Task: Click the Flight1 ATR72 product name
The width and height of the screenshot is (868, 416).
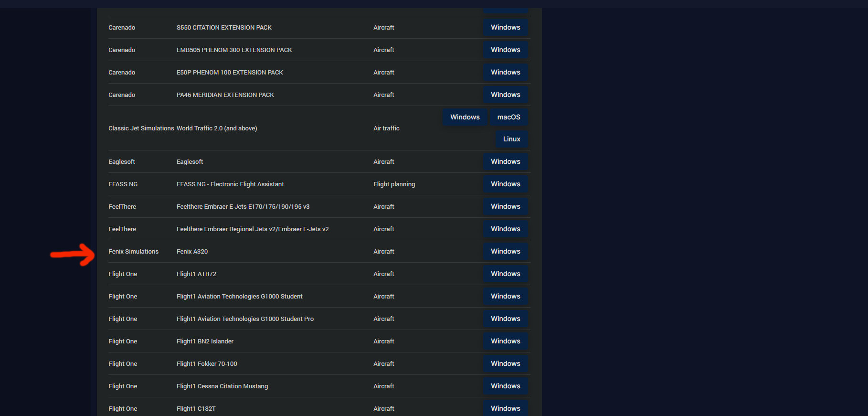Action: pyautogui.click(x=196, y=274)
